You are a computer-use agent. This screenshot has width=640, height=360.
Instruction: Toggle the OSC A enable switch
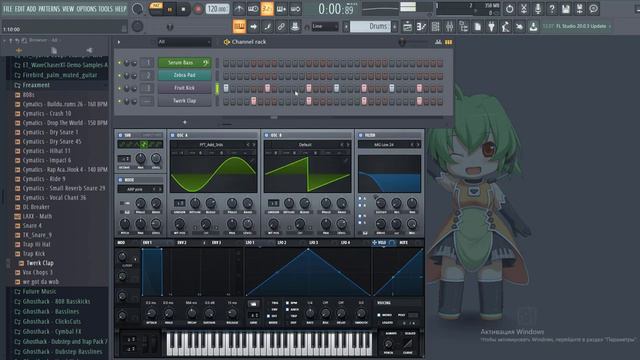point(173,135)
